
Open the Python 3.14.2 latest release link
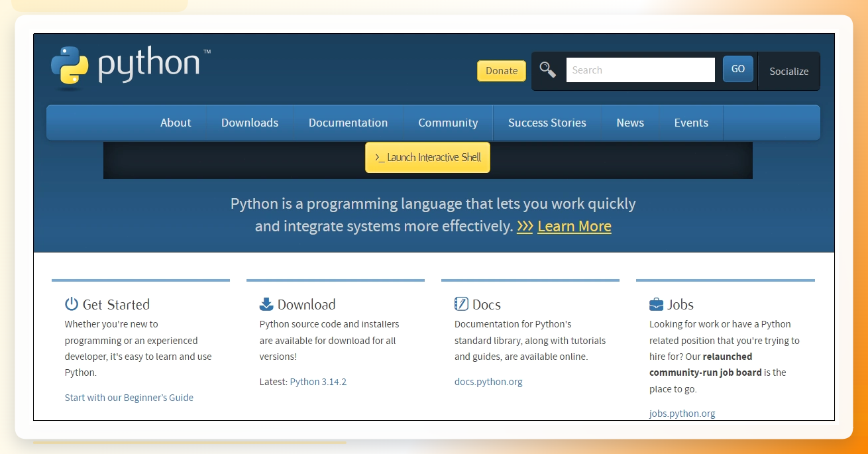pyautogui.click(x=318, y=382)
